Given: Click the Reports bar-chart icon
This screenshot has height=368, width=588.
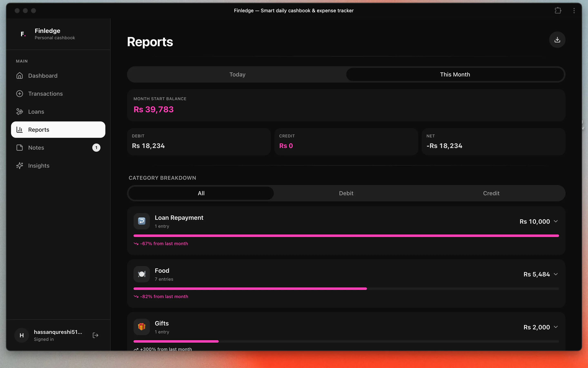Looking at the screenshot, I should (19, 130).
